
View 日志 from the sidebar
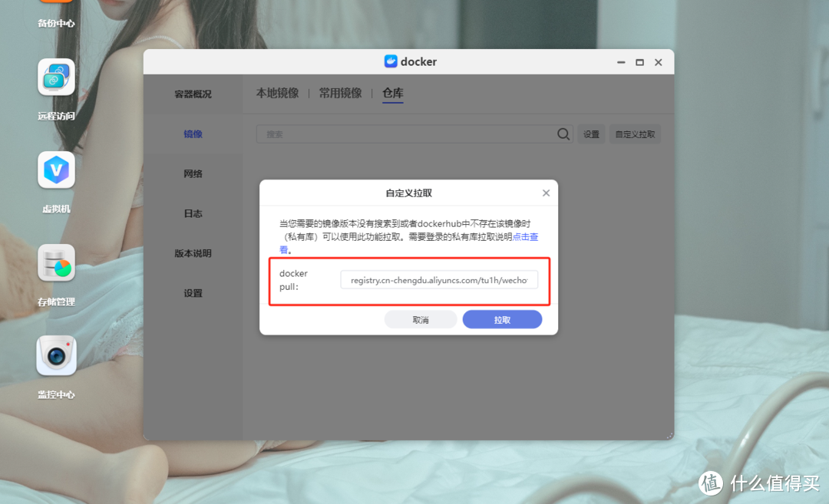pyautogui.click(x=193, y=213)
